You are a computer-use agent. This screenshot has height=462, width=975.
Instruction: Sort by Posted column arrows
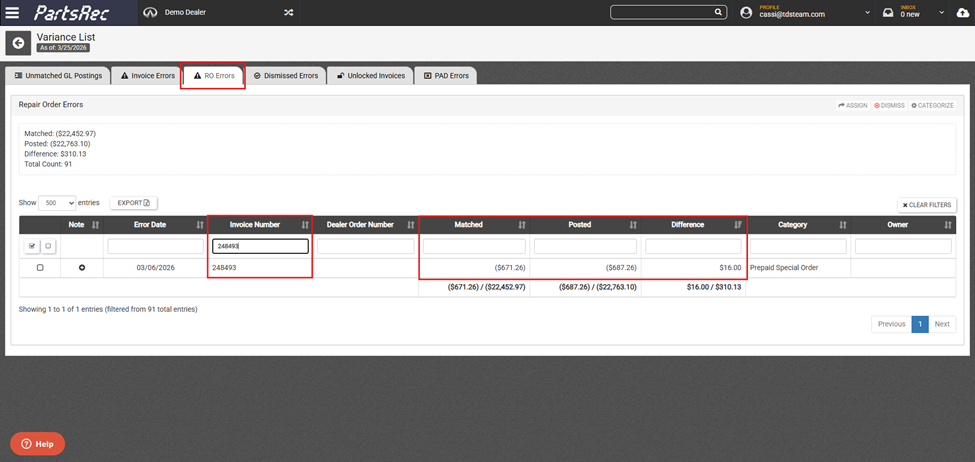633,225
